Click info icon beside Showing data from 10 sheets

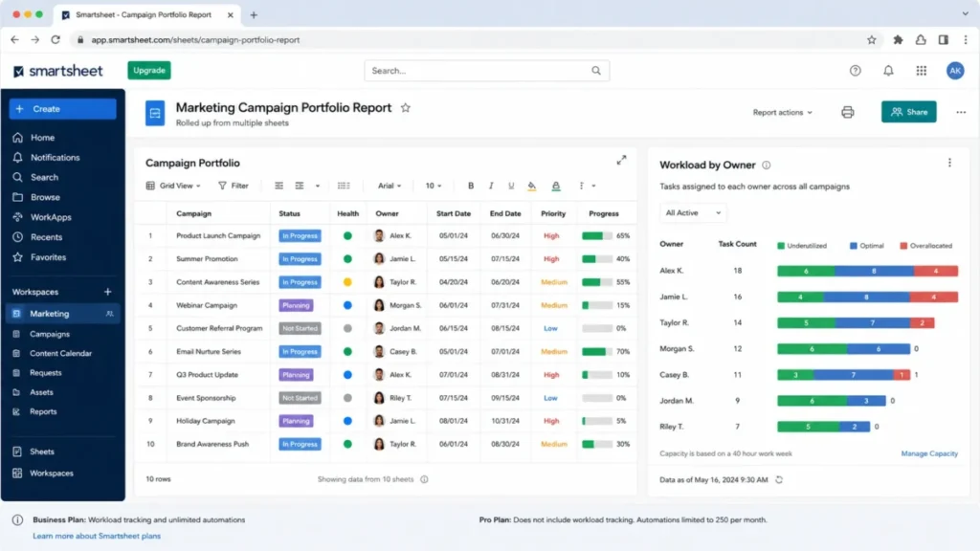(424, 479)
